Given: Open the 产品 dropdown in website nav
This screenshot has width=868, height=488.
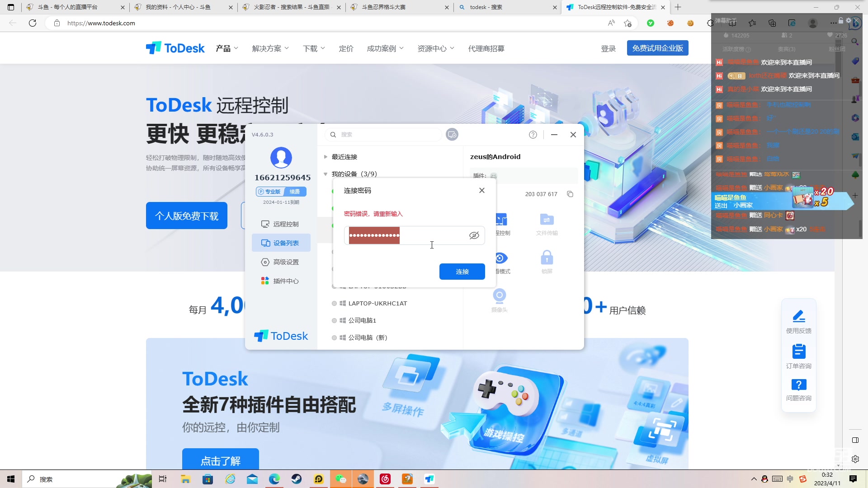Looking at the screenshot, I should point(227,48).
